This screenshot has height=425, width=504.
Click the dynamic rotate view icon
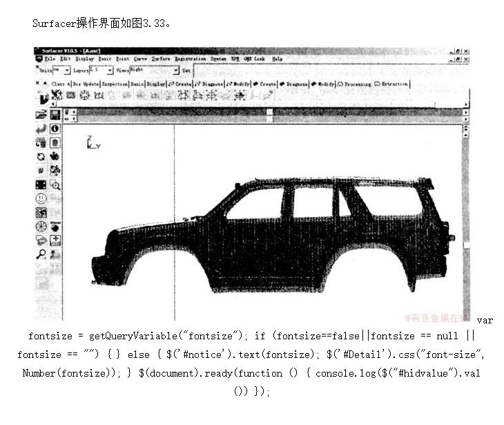coord(55,170)
